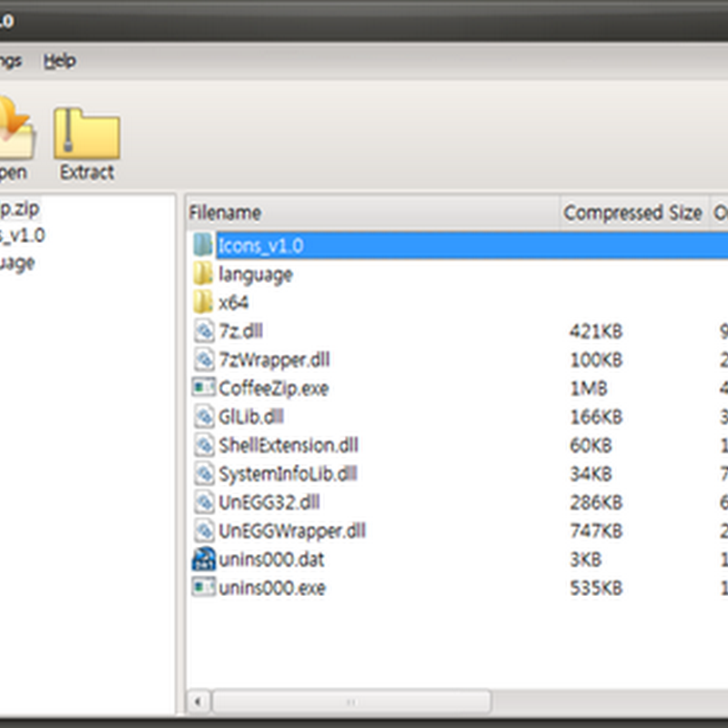Select the GlLib.dll file name
Image resolution: width=728 pixels, height=728 pixels.
click(x=251, y=417)
